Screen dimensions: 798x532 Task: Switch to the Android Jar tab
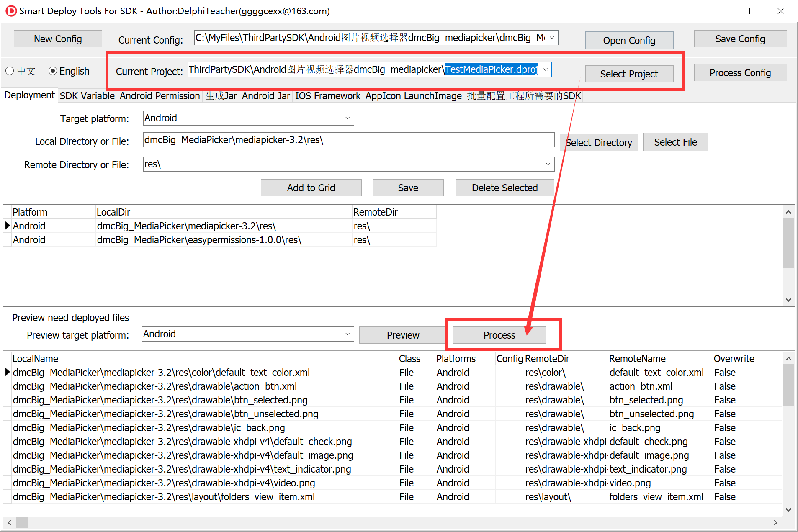pos(266,96)
